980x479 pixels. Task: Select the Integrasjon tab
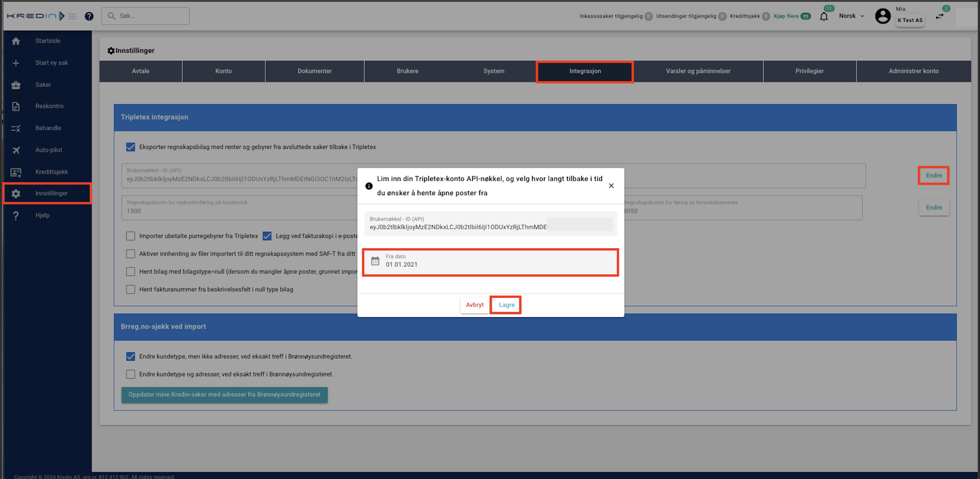click(585, 71)
